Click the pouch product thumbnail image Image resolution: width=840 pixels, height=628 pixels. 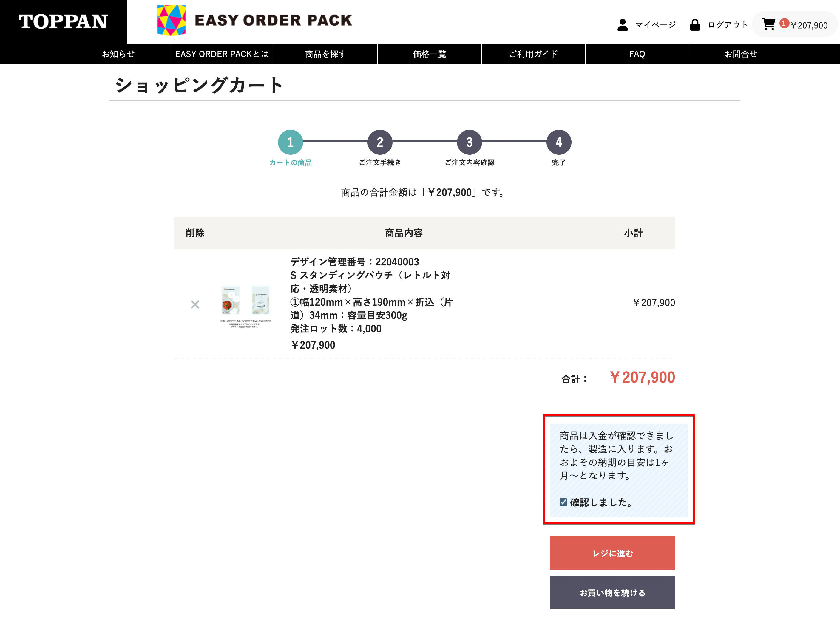[x=246, y=304]
